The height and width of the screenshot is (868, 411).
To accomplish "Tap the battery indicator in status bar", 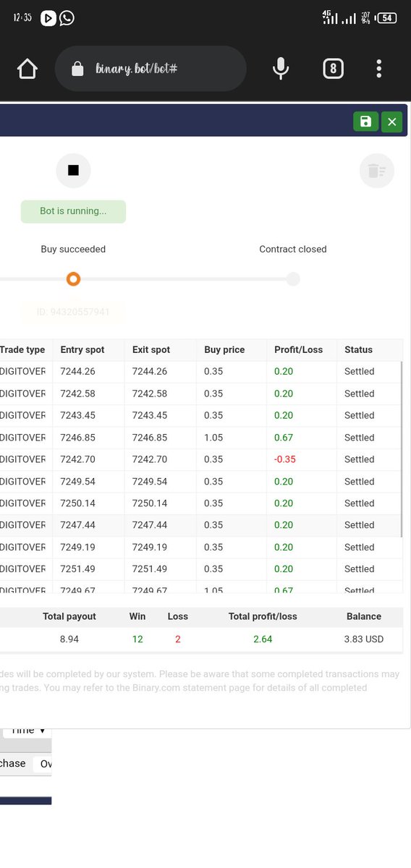I will pos(387,18).
